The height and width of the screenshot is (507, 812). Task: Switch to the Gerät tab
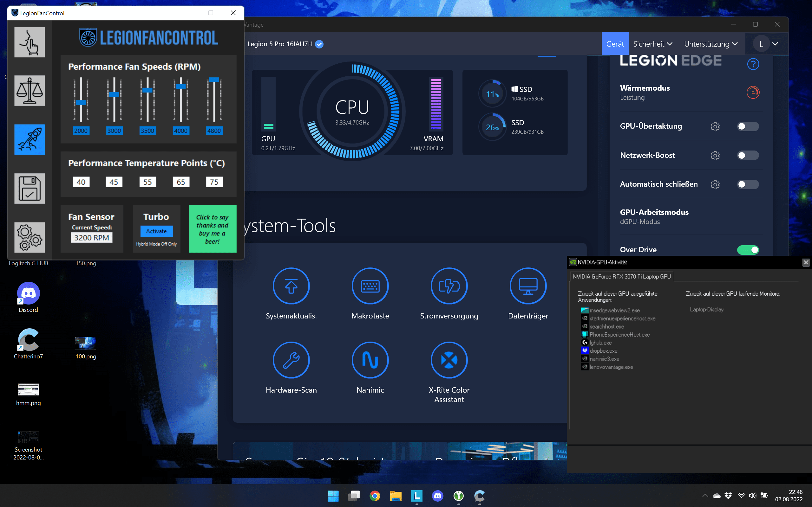615,44
